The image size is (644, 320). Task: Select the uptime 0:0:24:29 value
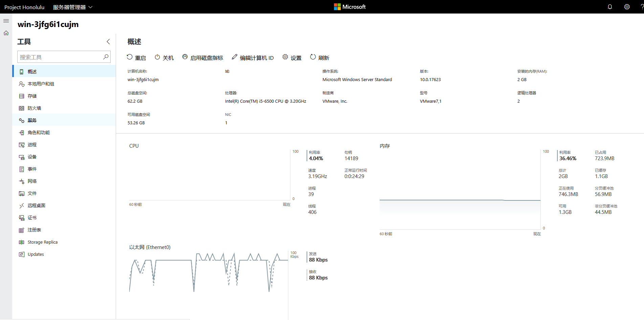click(354, 176)
